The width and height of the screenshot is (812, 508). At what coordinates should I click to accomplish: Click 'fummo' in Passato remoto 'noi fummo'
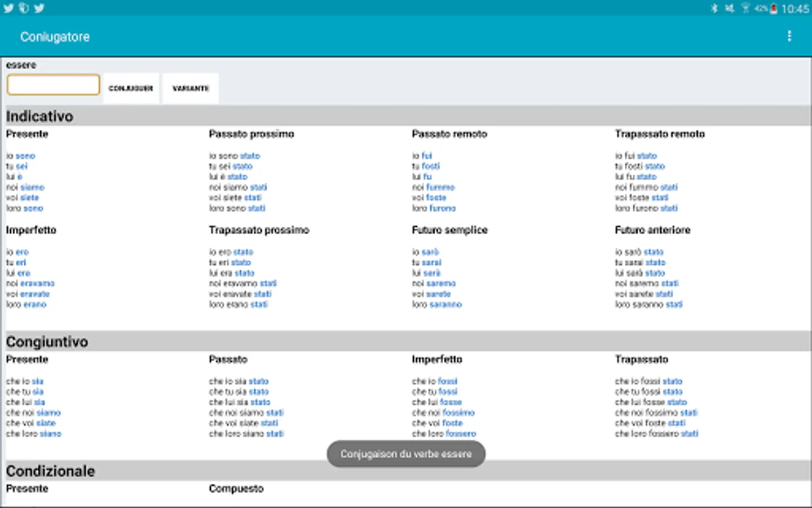click(x=440, y=187)
